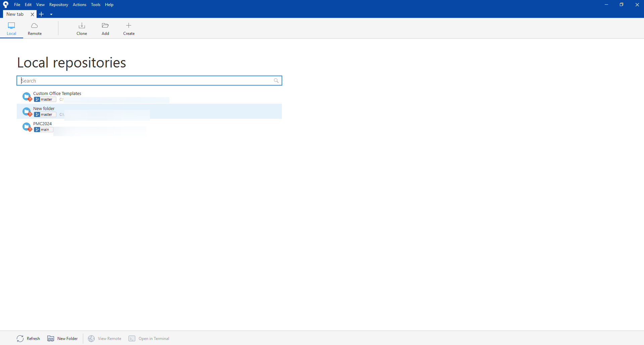Click View Remote in bottom bar
This screenshot has height=345, width=644.
click(x=105, y=338)
